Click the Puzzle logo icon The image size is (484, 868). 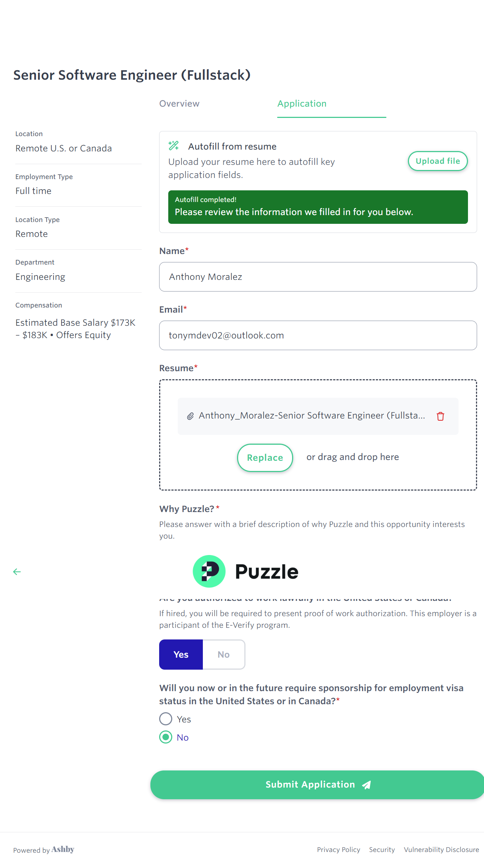tap(209, 571)
